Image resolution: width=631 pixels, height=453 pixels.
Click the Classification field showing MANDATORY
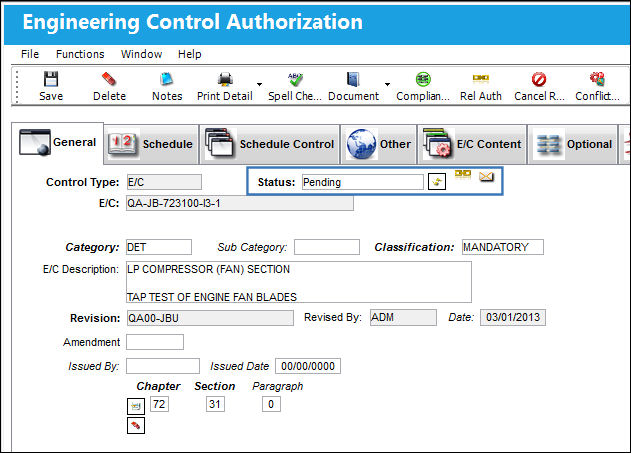[x=503, y=247]
